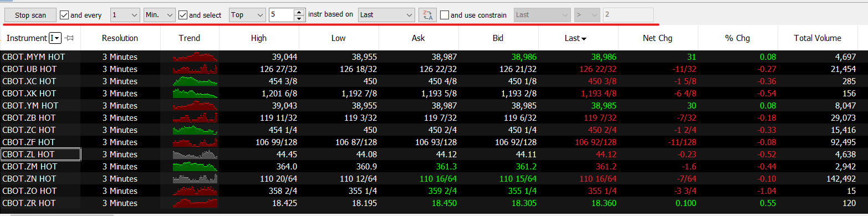This screenshot has width=868, height=216.
Task: Click the Last price 38,986
Action: coord(604,56)
